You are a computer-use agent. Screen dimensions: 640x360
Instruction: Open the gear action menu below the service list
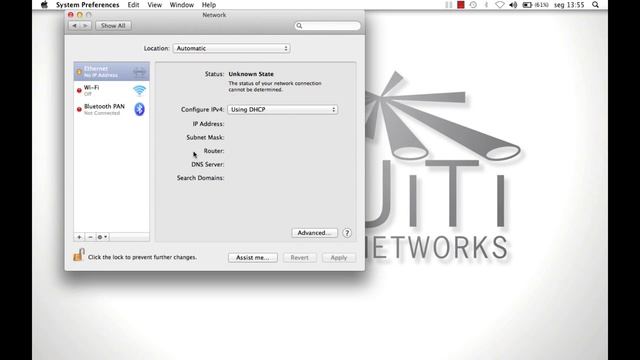102,237
